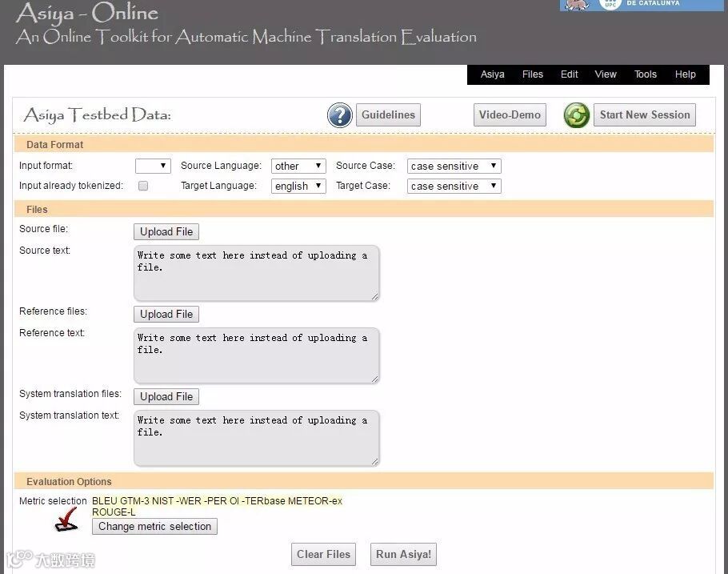Screen dimensions: 728x574
Task: Click the 'Files' section header
Action: 37,210
